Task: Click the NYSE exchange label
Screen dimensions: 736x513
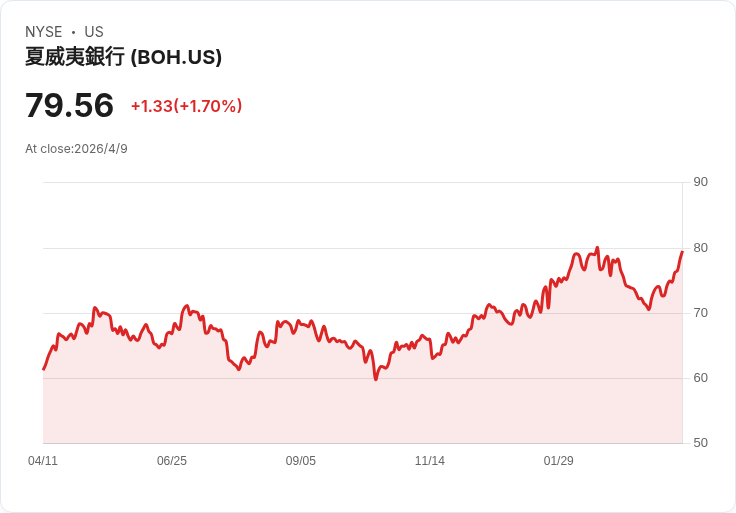Action: [44, 32]
